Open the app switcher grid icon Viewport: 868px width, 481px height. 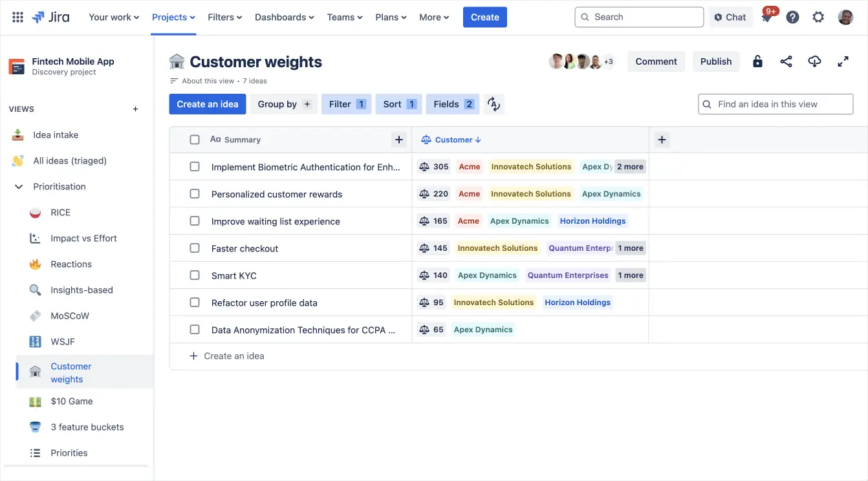(x=18, y=17)
